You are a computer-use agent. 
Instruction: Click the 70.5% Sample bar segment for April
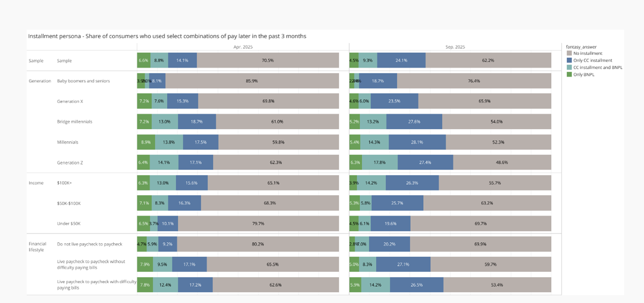tap(268, 61)
